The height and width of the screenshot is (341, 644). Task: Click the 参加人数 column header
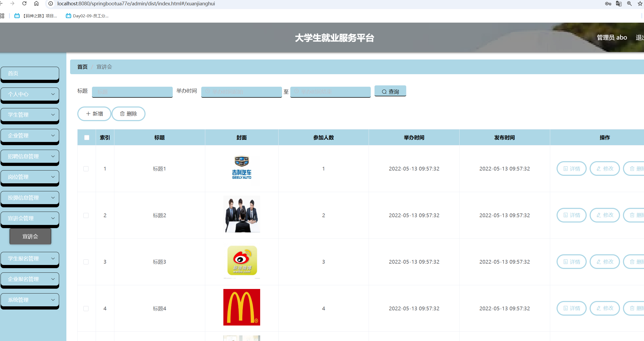click(323, 137)
